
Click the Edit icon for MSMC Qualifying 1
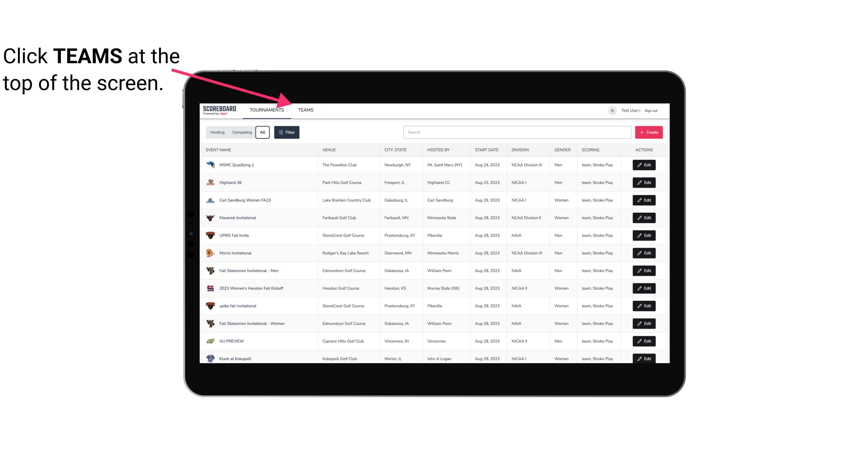click(644, 165)
